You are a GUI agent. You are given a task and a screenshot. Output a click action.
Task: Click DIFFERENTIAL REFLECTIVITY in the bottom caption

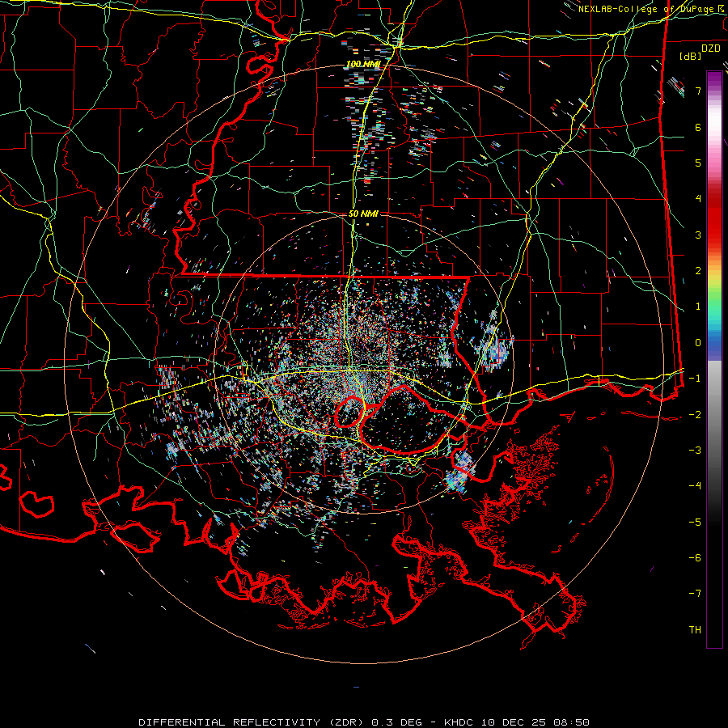(230, 722)
